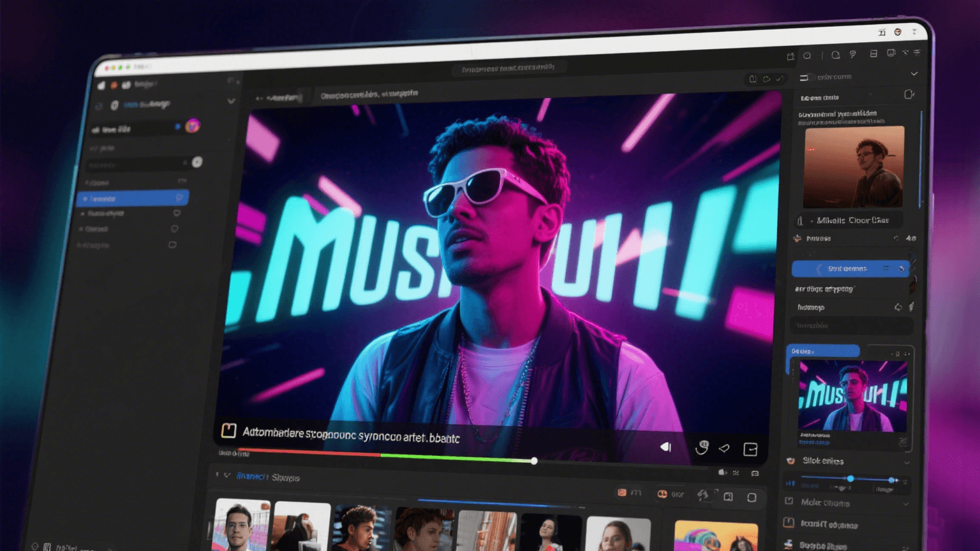980x551 pixels.
Task: Open the blue De ciep tab in the right panel
Action: [823, 351]
